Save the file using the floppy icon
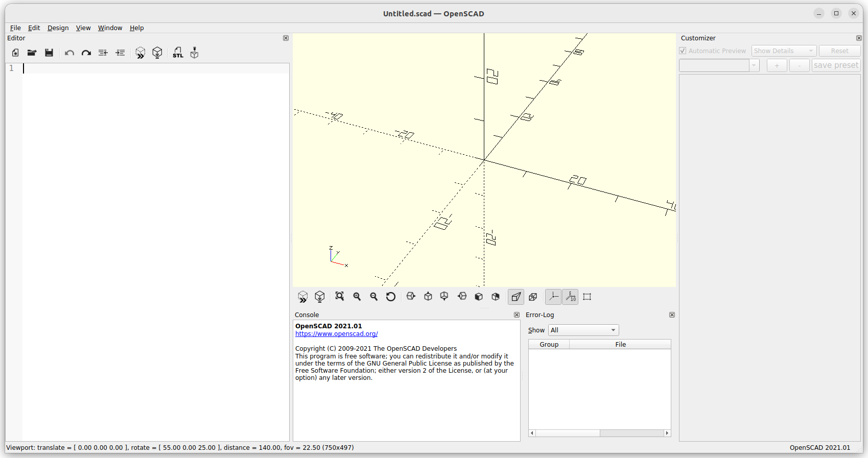This screenshot has height=458, width=868. click(x=49, y=53)
